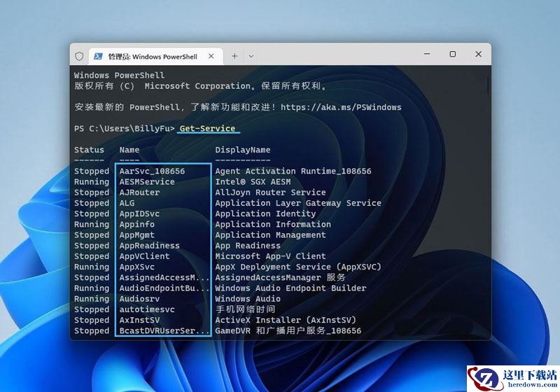Click the service name AESMService

(x=147, y=182)
